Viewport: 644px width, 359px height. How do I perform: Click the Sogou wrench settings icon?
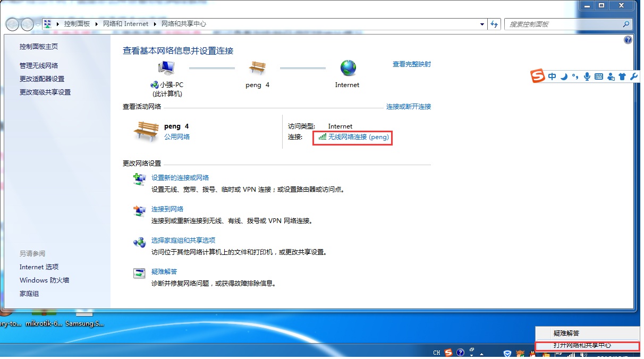[633, 76]
